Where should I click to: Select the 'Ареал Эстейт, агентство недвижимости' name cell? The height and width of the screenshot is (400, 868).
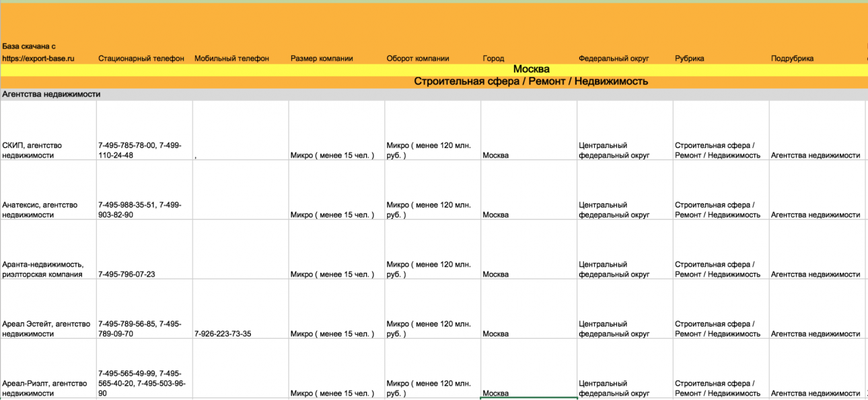48,309
